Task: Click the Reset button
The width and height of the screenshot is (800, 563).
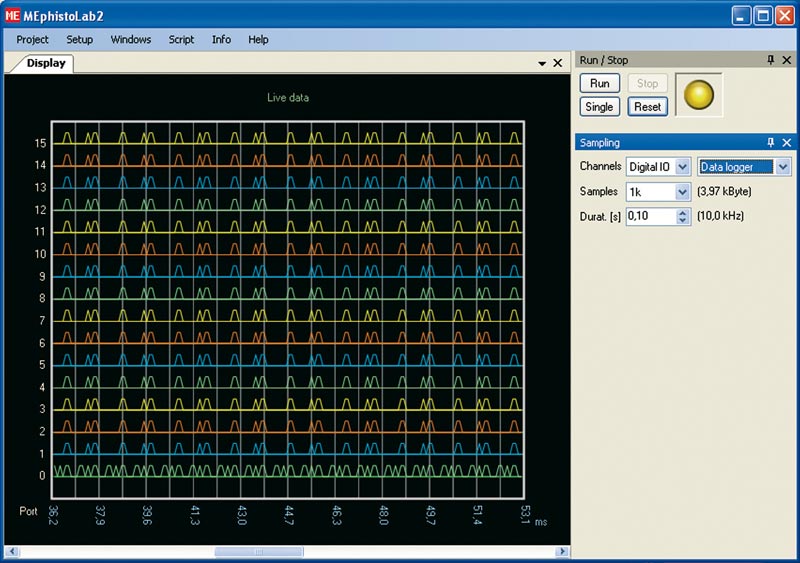Action: pos(647,107)
